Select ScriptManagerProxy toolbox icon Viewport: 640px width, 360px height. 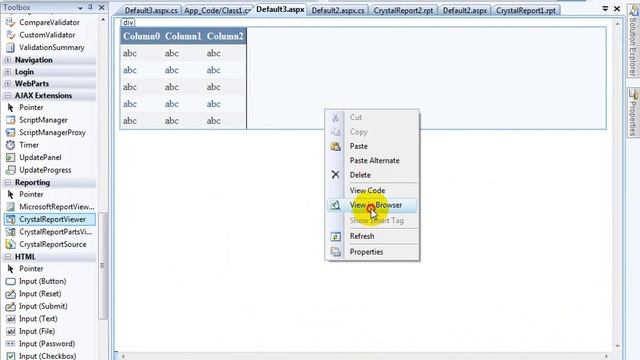coord(11,133)
